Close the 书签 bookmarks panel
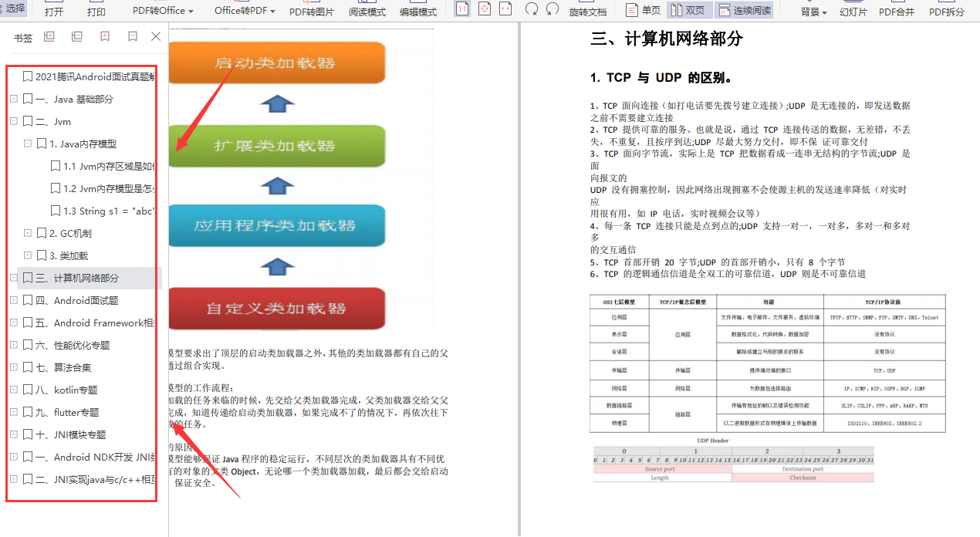Screen dimensions: 980x537 click(156, 36)
